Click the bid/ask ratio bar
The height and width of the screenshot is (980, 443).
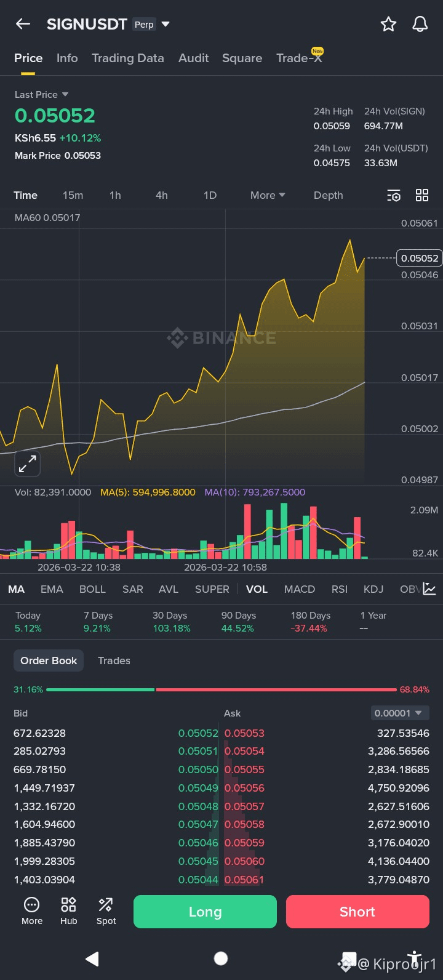pos(221,689)
